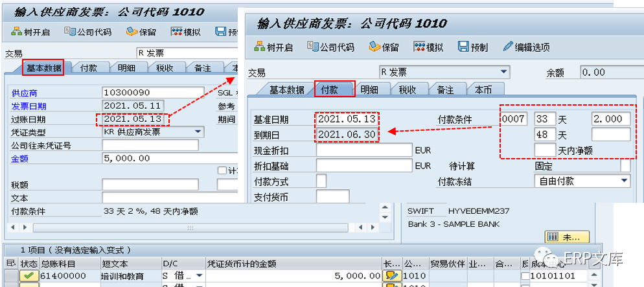The width and height of the screenshot is (644, 287).
Task: Select row selector for 61400000 line
Action: coord(12,275)
